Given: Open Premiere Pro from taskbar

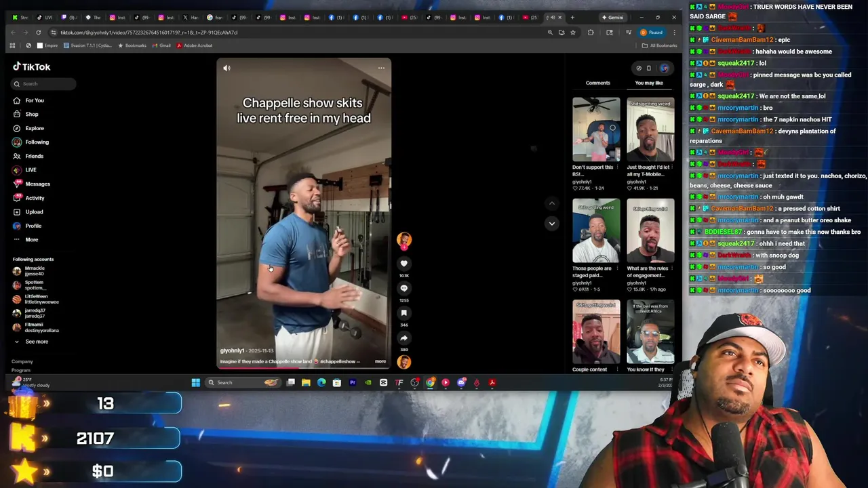Looking at the screenshot, I should click(x=353, y=382).
